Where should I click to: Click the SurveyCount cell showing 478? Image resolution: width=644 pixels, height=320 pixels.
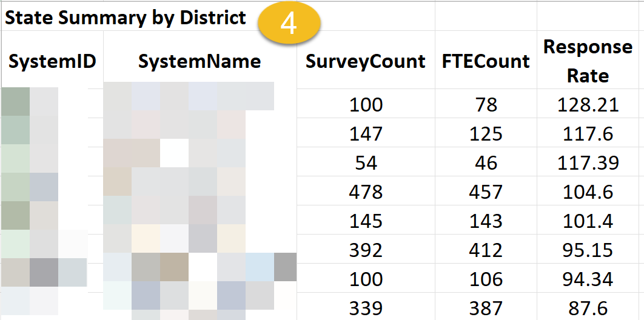tap(366, 192)
